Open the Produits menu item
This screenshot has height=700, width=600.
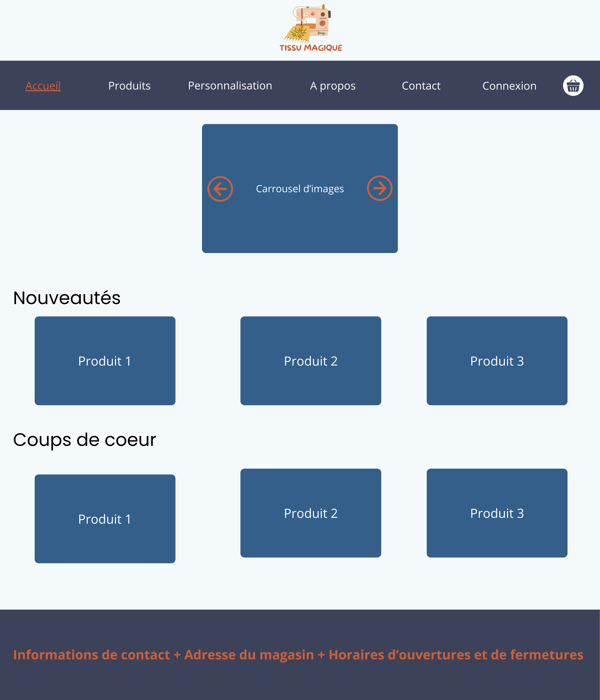point(129,86)
